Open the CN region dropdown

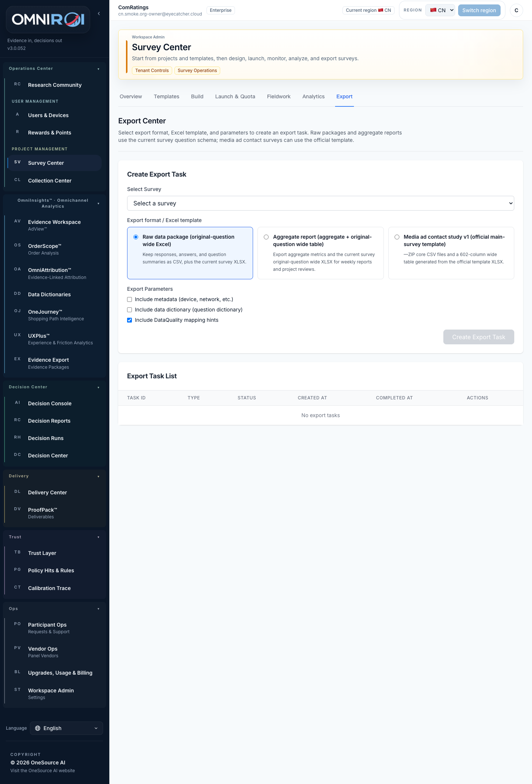click(x=440, y=10)
